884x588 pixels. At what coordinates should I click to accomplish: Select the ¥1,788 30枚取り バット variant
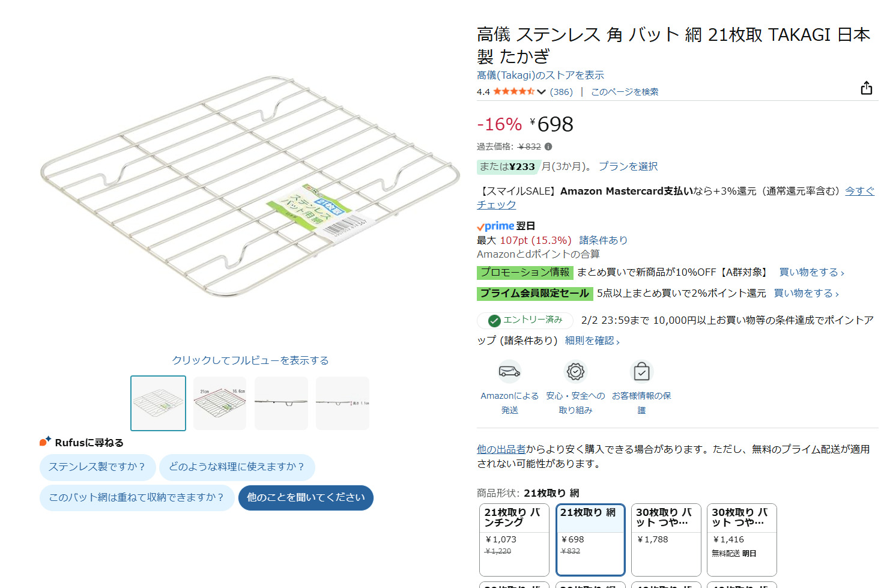click(665, 539)
